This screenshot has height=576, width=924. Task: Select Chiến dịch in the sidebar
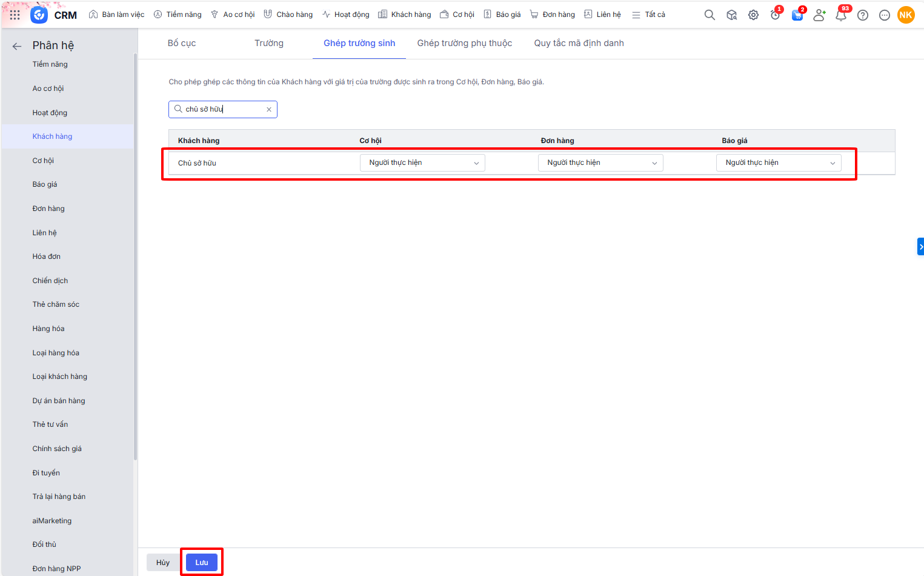pyautogui.click(x=50, y=281)
